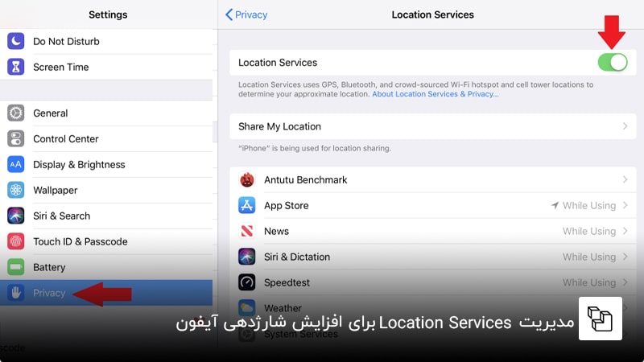
Task: Tap the Control Center switches icon
Action: pos(15,138)
